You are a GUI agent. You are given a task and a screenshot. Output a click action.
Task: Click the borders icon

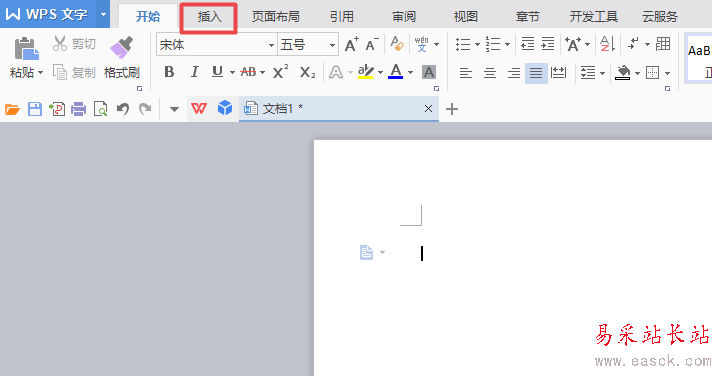pyautogui.click(x=653, y=73)
